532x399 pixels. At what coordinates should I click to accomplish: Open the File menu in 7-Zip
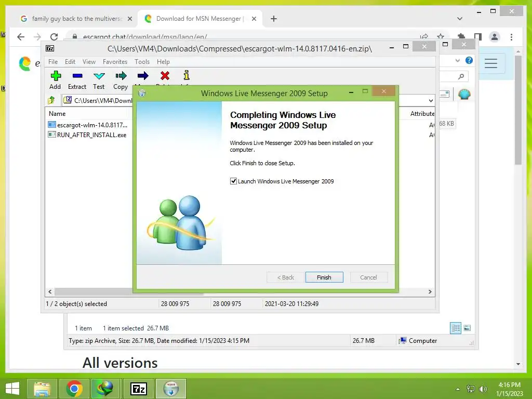click(x=53, y=62)
